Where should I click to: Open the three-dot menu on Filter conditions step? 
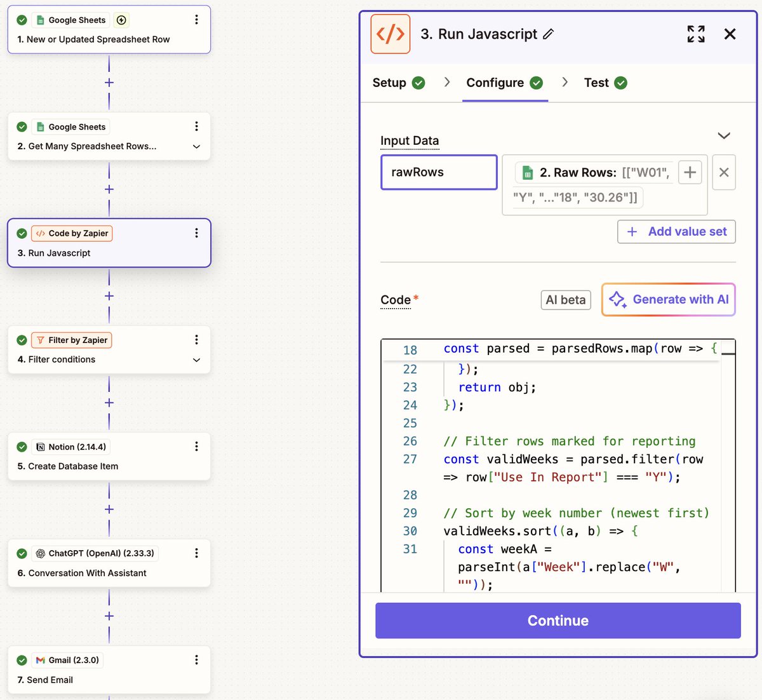(x=196, y=340)
